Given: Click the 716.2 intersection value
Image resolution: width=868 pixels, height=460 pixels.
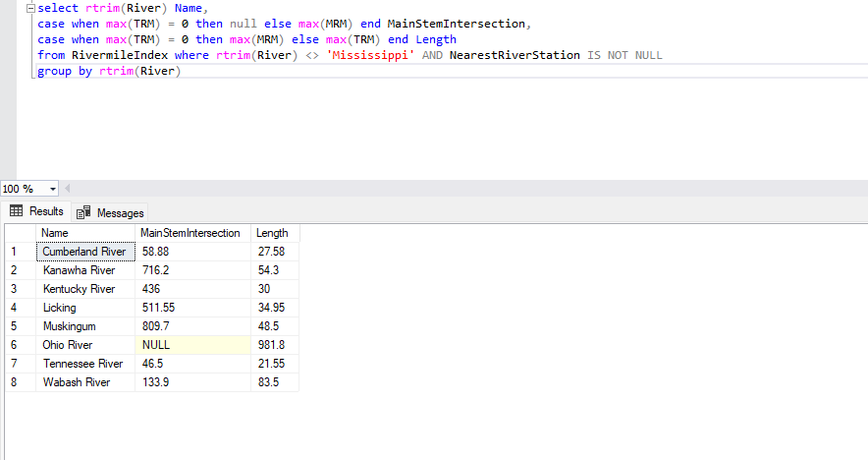Looking at the screenshot, I should (x=192, y=270).
